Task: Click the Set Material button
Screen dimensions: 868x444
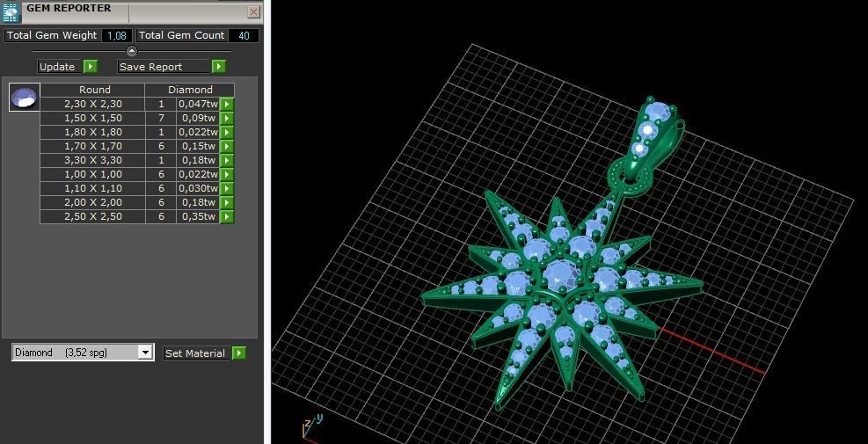Action: tap(195, 353)
